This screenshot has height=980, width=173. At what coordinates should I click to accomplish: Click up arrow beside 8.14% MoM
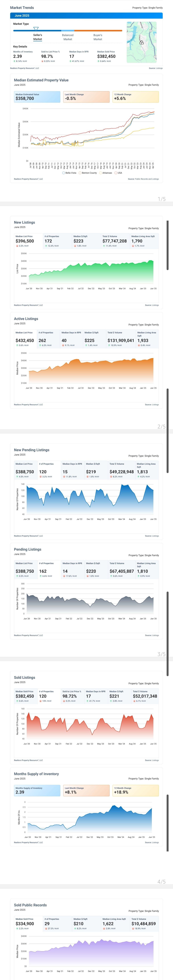coord(14,61)
